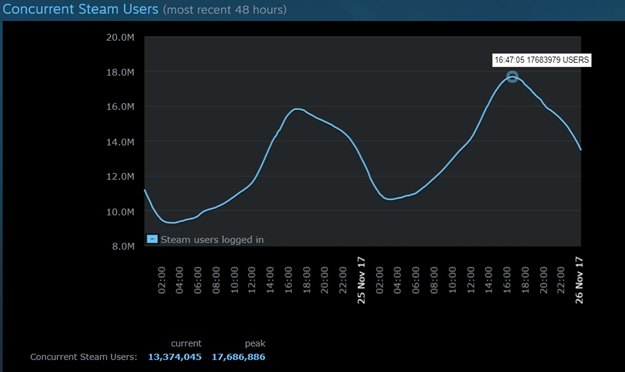Screen dimensions: 625x372
Task: Click the '(most recent 48 hours)' subtitle
Action: pyautogui.click(x=225, y=10)
